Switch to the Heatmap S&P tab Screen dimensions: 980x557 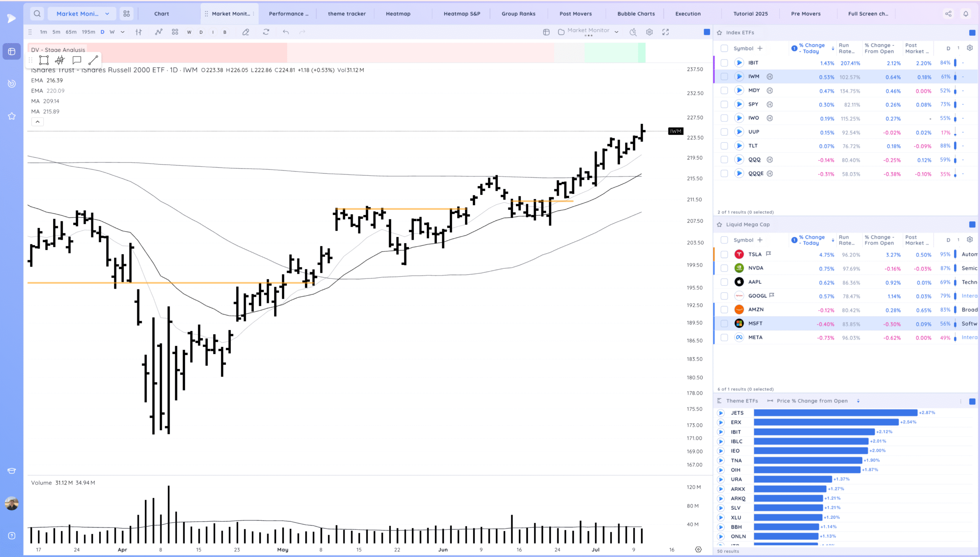462,14
